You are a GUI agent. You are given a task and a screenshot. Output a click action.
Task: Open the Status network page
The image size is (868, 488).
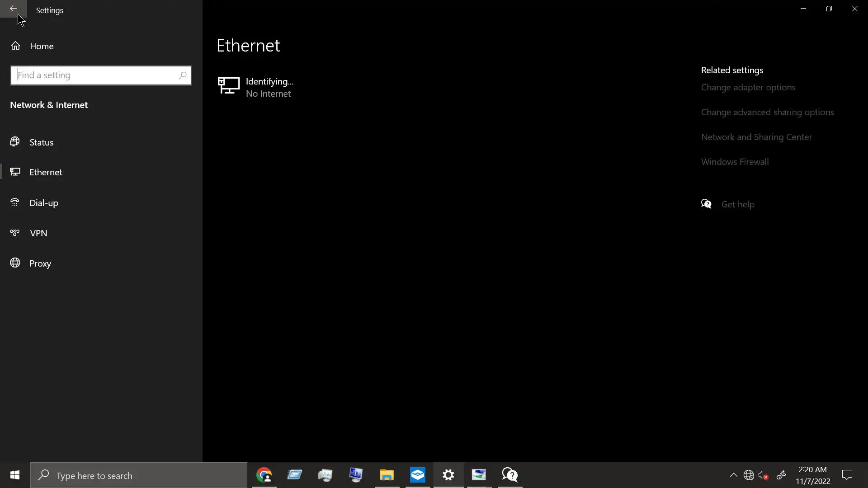[41, 142]
